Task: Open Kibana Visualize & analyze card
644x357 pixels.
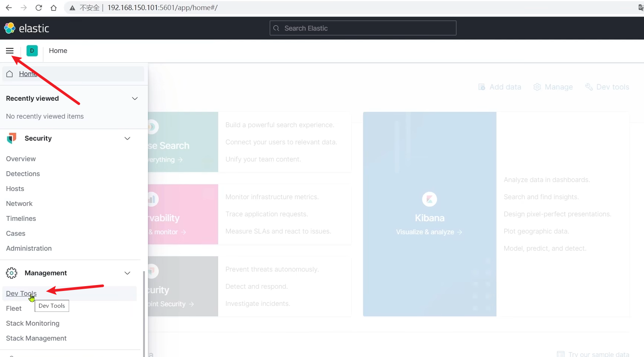Action: coord(430,214)
